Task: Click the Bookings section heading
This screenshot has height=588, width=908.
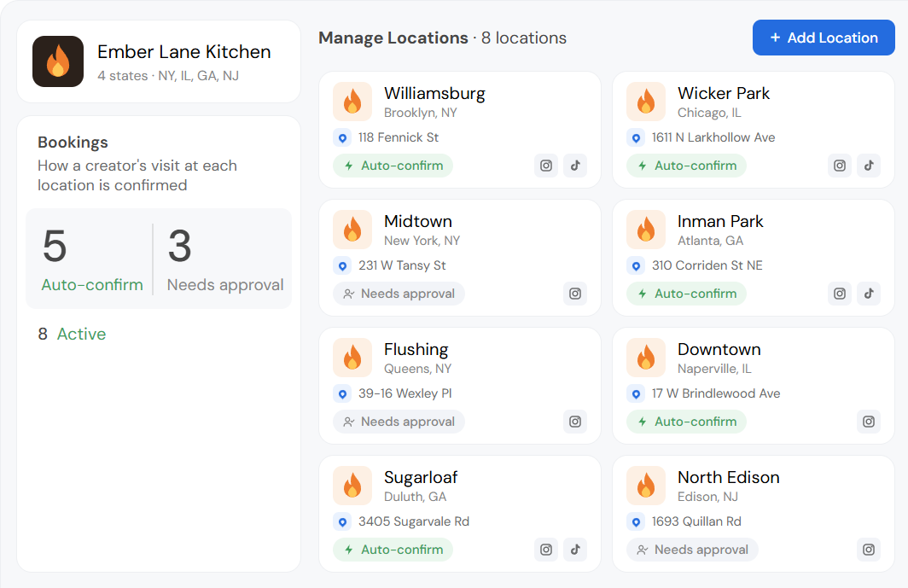Action: click(73, 143)
